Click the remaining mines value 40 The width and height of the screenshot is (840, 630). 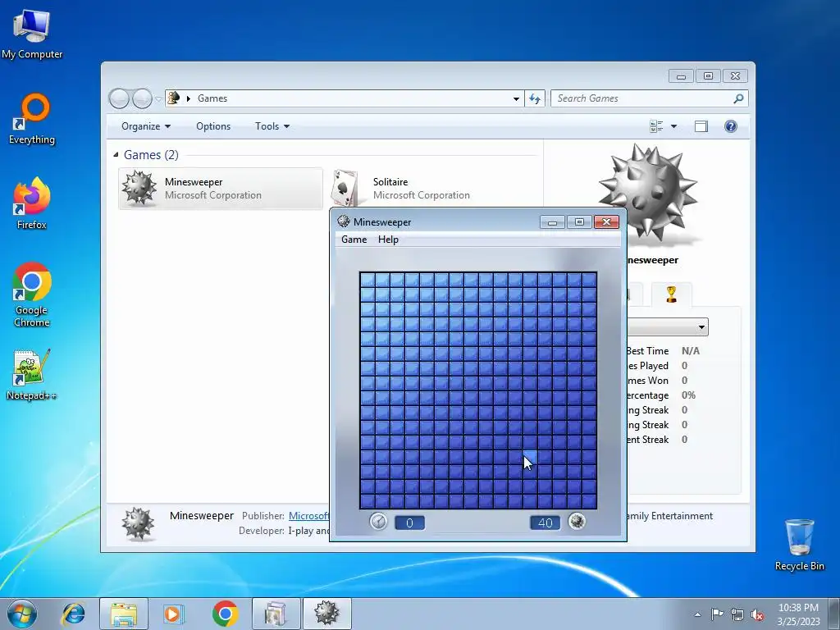point(545,523)
